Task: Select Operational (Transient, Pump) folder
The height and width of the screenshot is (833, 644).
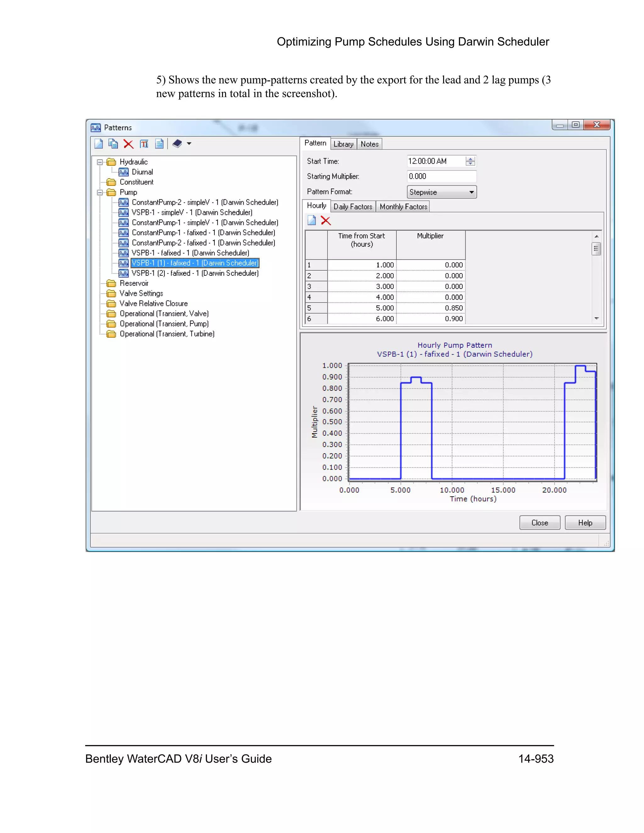Action: (x=164, y=324)
